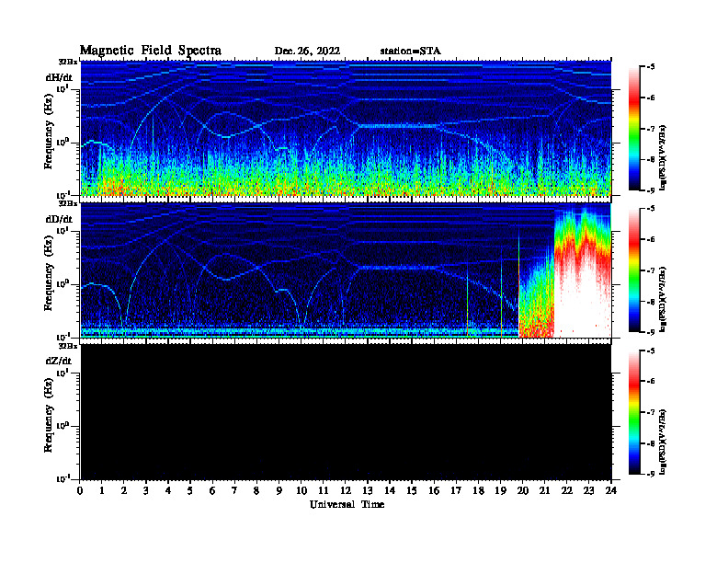Click the "station=STA" label
Image resolution: width=728 pixels, height=563 pixels.
point(410,51)
